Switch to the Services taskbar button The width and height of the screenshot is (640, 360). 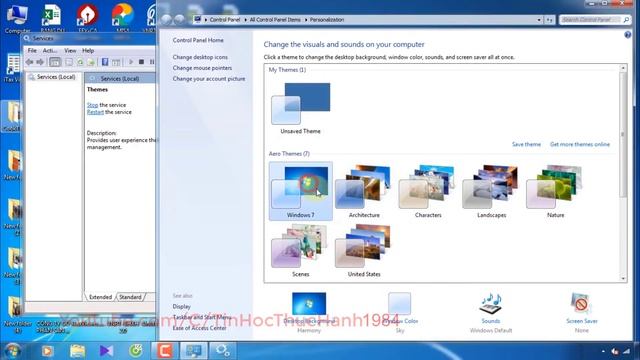click(x=223, y=351)
